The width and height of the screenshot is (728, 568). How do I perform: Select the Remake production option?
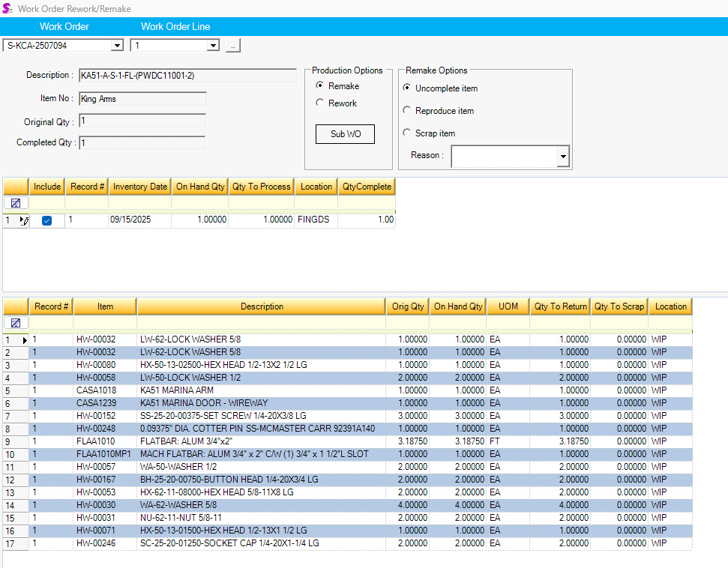[320, 86]
